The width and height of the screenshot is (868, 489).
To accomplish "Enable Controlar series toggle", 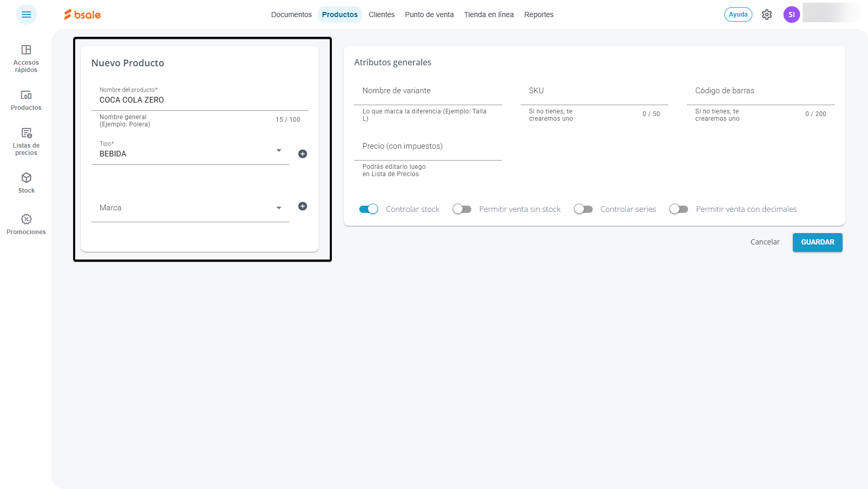I will pyautogui.click(x=583, y=209).
